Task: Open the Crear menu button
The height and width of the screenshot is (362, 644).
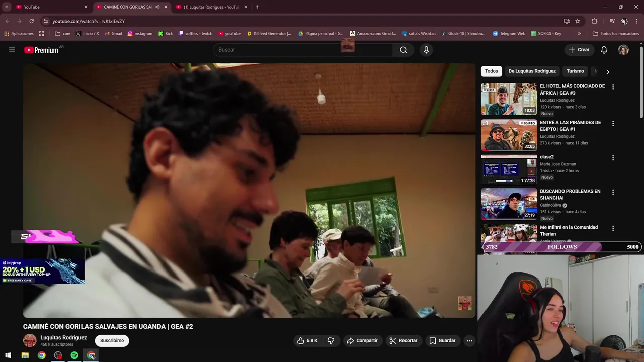Action: coord(579,50)
